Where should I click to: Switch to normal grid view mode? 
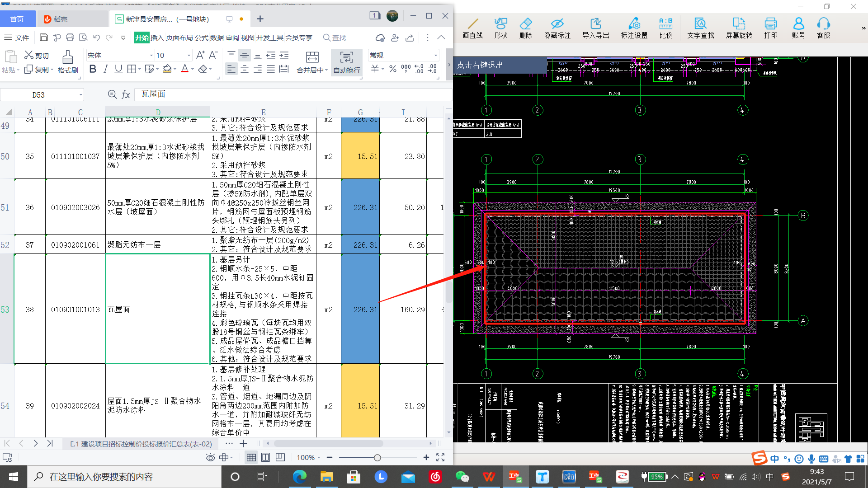coord(251,457)
